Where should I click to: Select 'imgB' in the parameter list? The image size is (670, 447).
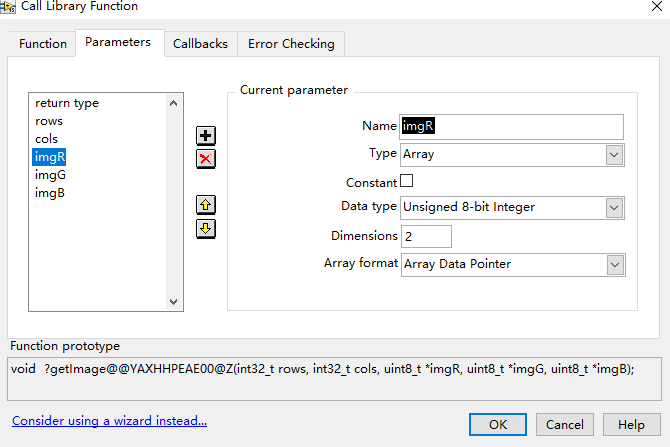pos(50,193)
